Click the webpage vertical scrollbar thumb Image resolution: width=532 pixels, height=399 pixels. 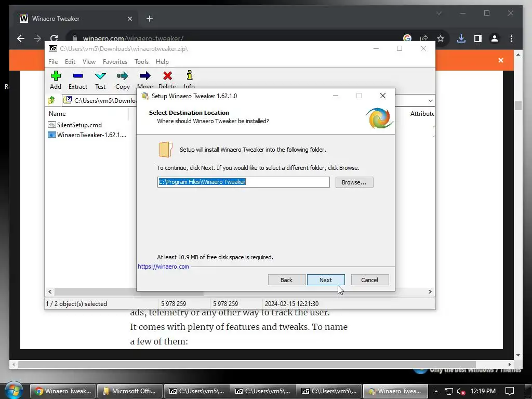pos(518,105)
